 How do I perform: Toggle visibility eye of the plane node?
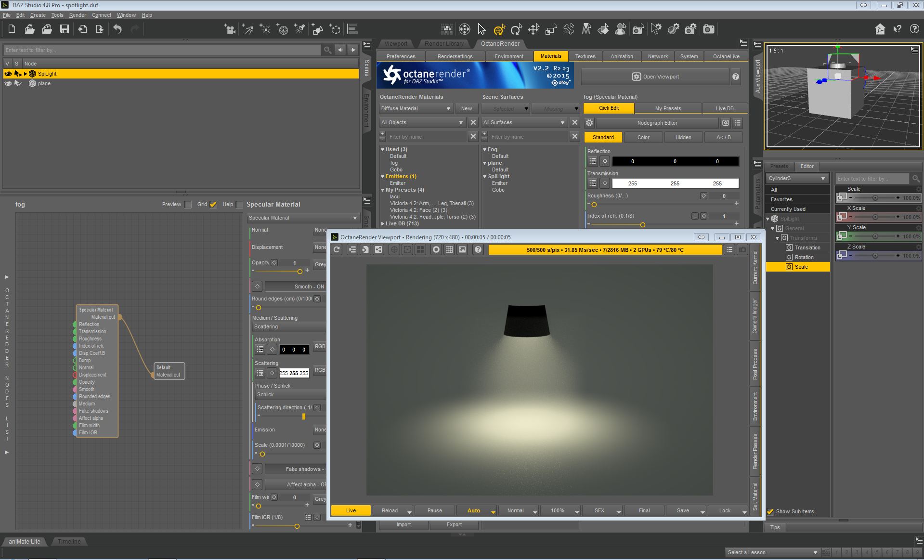pyautogui.click(x=8, y=83)
